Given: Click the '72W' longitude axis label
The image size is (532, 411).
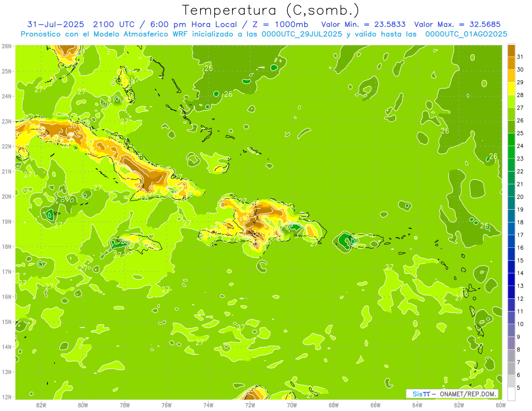Looking at the screenshot, I should pos(250,405).
